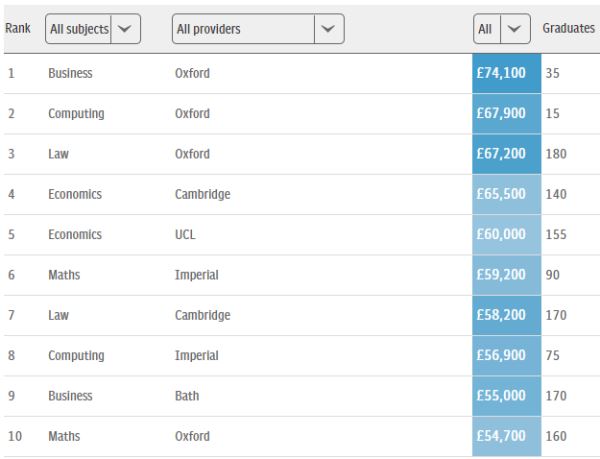Expand the All providers dropdown
This screenshot has height=459, width=600.
257,29
